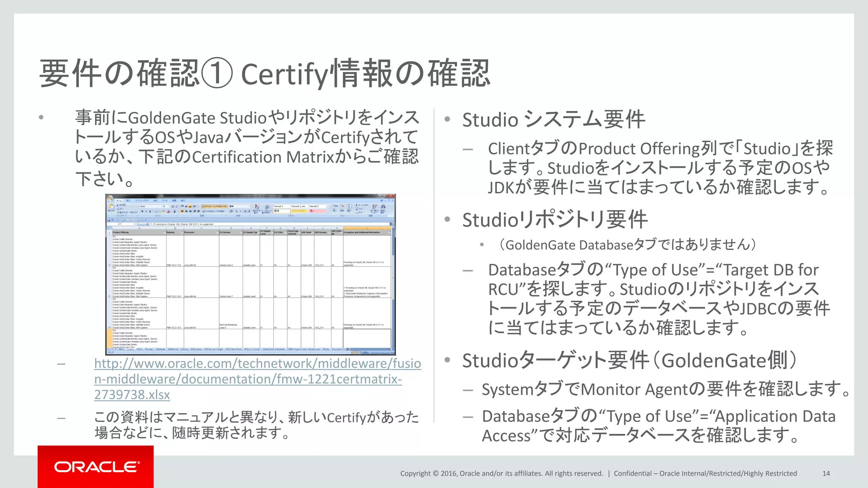Click the embedded Excel screenshot image

tap(250, 274)
